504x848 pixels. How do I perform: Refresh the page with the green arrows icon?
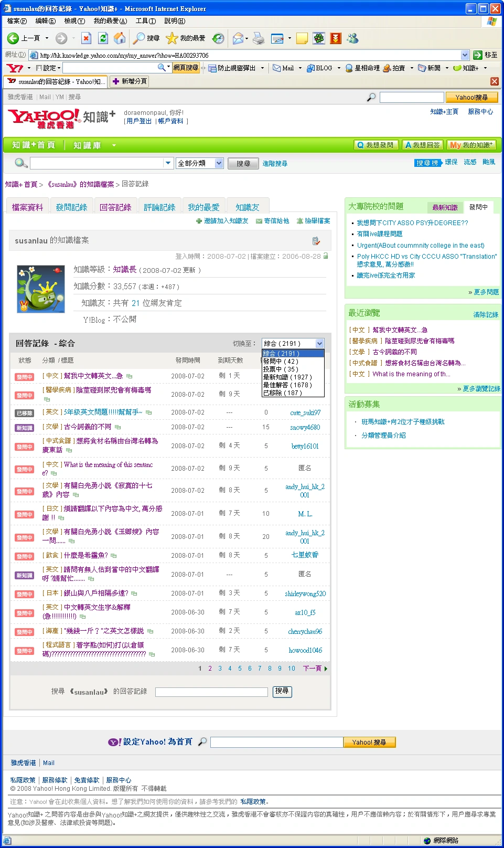click(x=103, y=38)
